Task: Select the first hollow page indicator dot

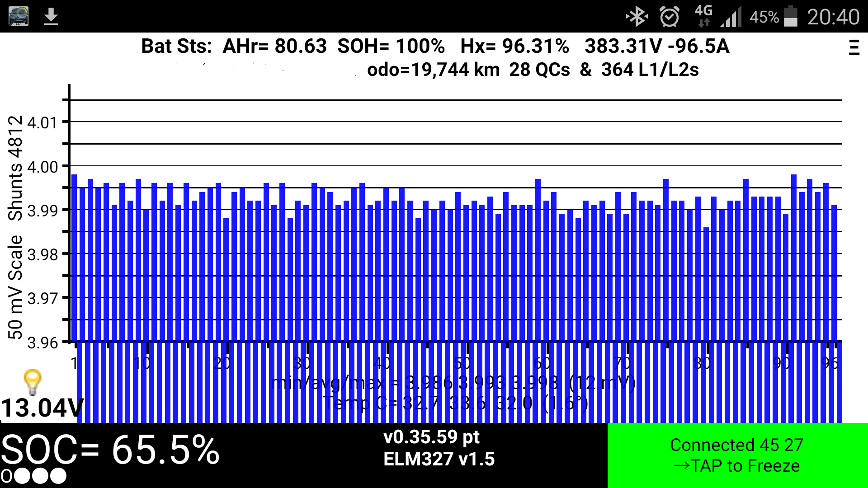Action: coord(6,476)
